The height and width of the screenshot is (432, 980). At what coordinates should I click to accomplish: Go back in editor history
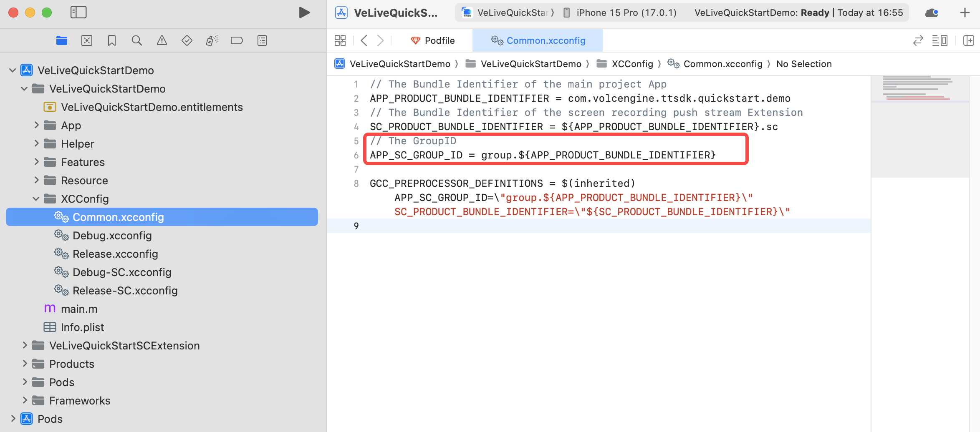click(364, 40)
